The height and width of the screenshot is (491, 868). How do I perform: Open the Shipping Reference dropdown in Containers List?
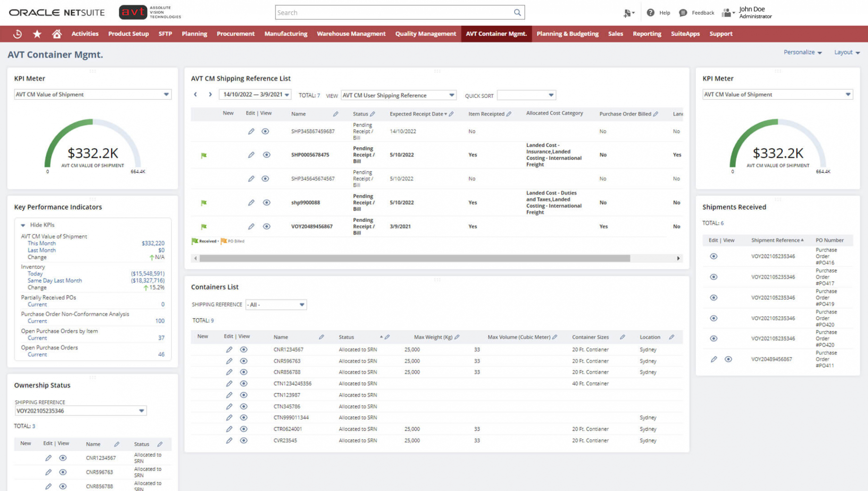(301, 305)
